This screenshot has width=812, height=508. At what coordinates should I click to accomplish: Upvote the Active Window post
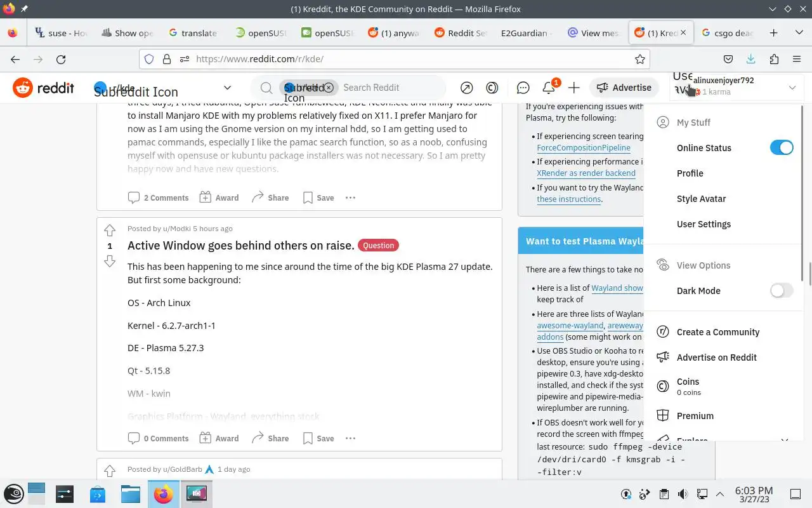[110, 230]
